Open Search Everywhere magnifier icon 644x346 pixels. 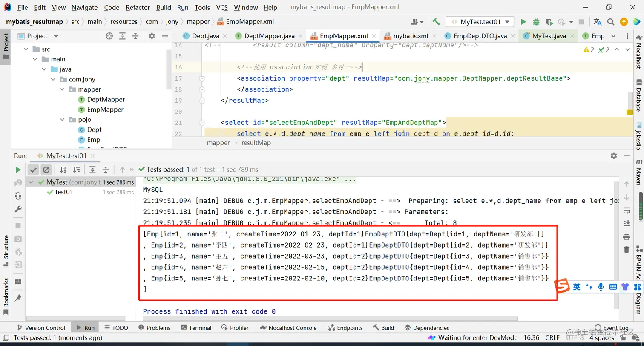[x=611, y=22]
